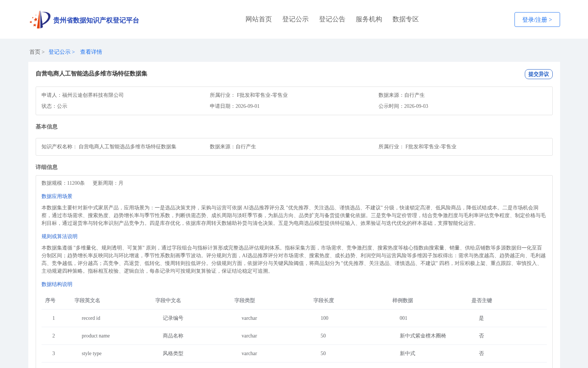Click sample data 新中式紫金檀木圈椅

click(423, 336)
